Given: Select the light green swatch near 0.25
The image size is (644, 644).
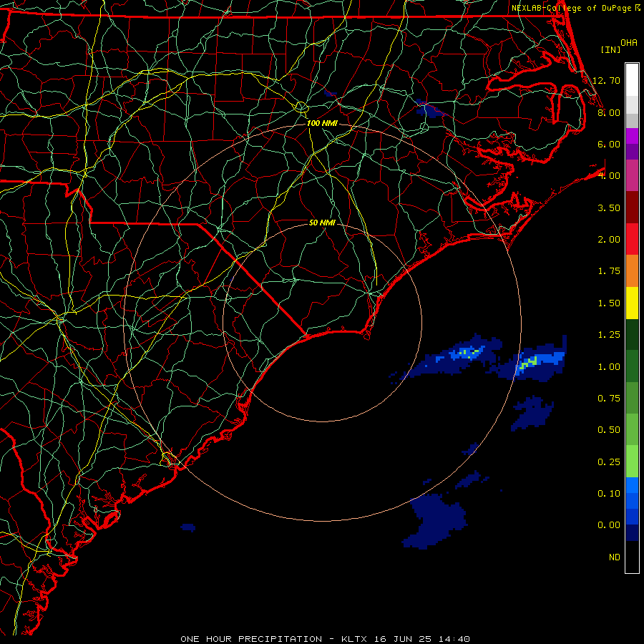Looking at the screenshot, I should pos(632,462).
